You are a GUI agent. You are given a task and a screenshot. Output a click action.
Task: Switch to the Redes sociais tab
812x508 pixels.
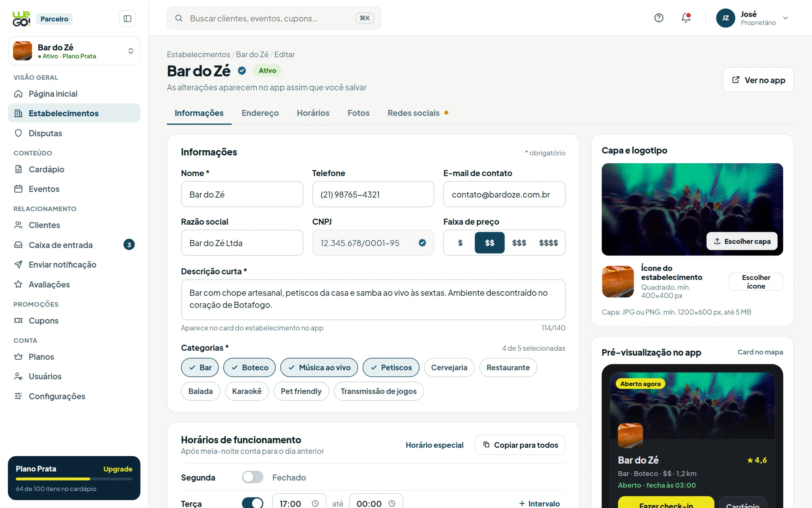coord(418,113)
